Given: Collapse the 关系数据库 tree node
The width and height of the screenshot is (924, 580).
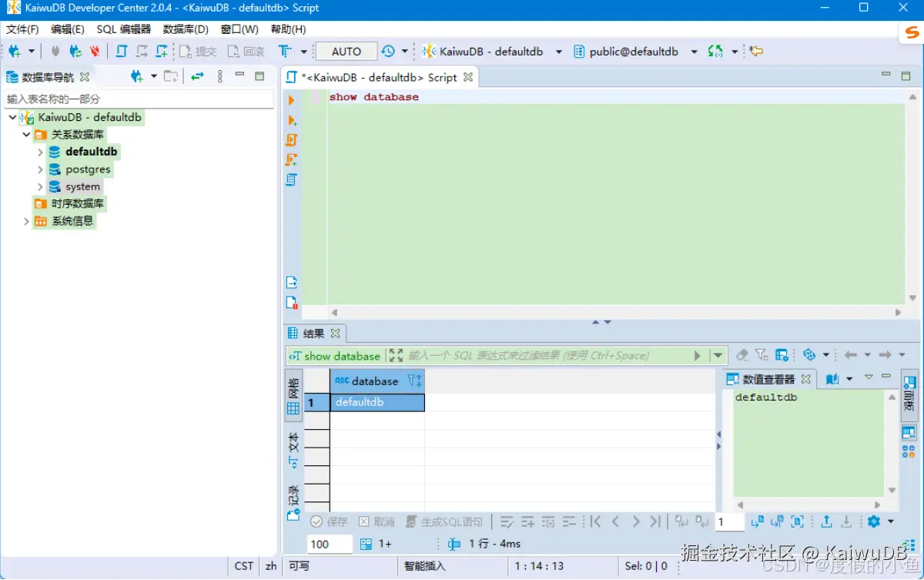Looking at the screenshot, I should [27, 135].
